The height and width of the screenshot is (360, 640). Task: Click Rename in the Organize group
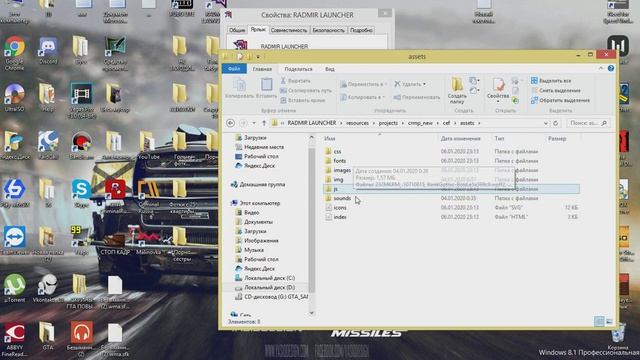(417, 97)
